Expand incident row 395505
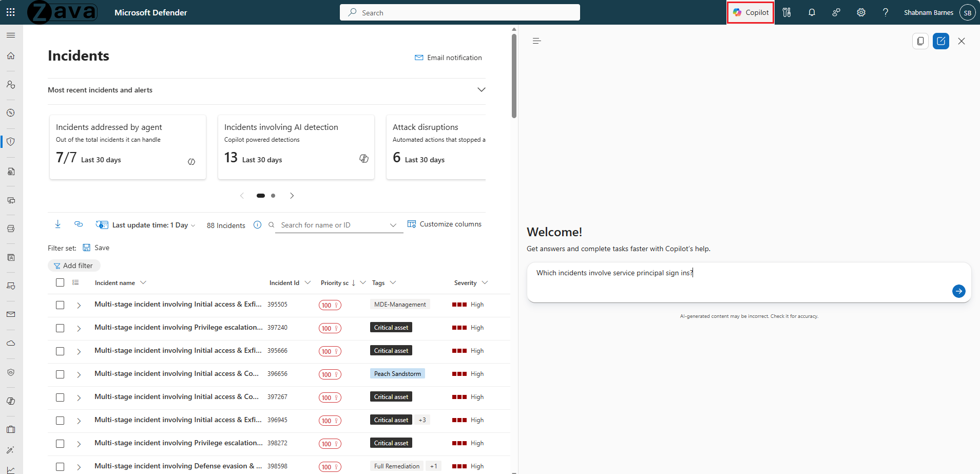Screen dimensions: 980x474 pyautogui.click(x=79, y=305)
